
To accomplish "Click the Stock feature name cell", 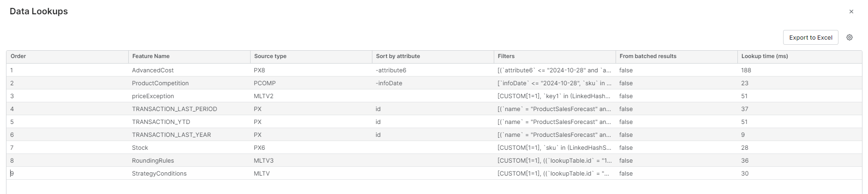I will 140,148.
